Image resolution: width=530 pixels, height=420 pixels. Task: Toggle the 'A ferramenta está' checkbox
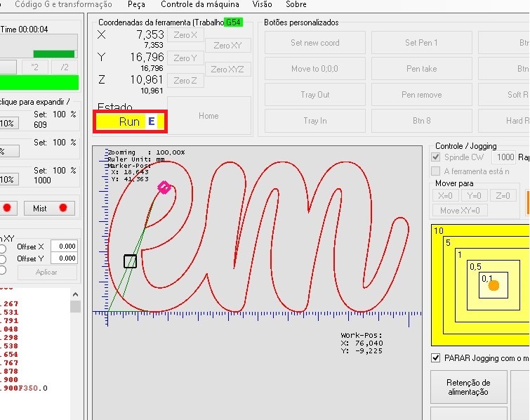pos(436,171)
